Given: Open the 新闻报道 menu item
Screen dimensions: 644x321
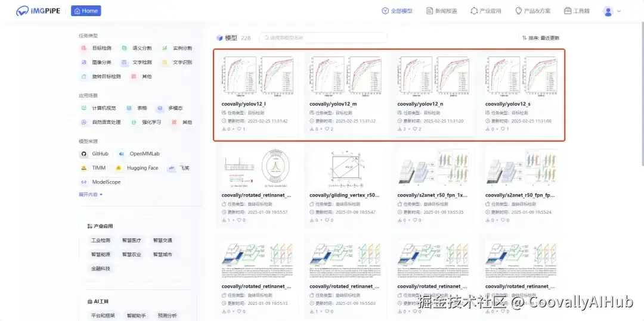Looking at the screenshot, I should click(441, 11).
